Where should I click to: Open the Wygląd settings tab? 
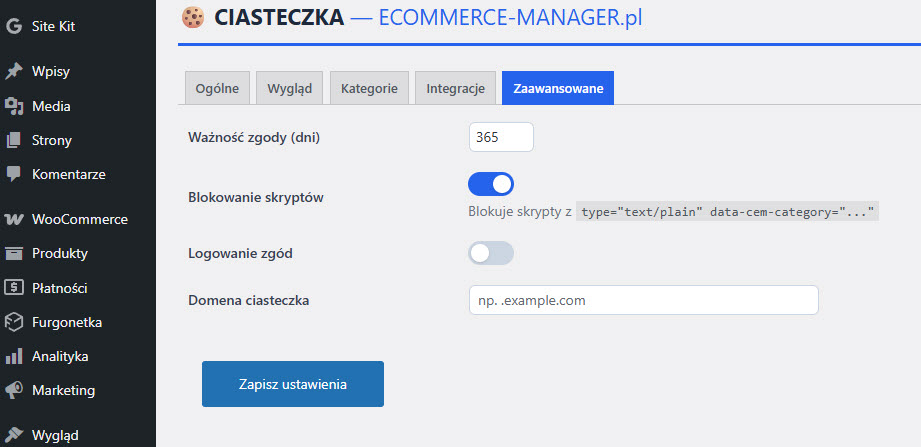(289, 88)
